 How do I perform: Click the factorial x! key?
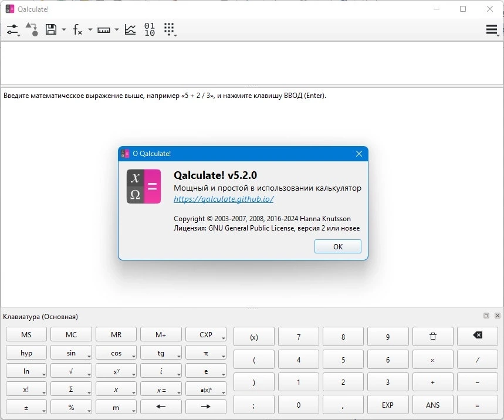(x=26, y=389)
